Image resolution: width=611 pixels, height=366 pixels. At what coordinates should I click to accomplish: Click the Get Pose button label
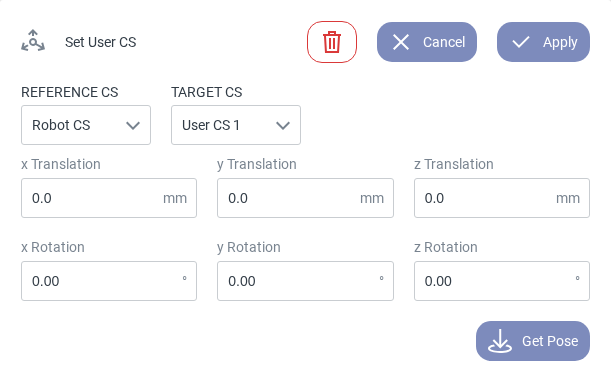[x=550, y=341]
